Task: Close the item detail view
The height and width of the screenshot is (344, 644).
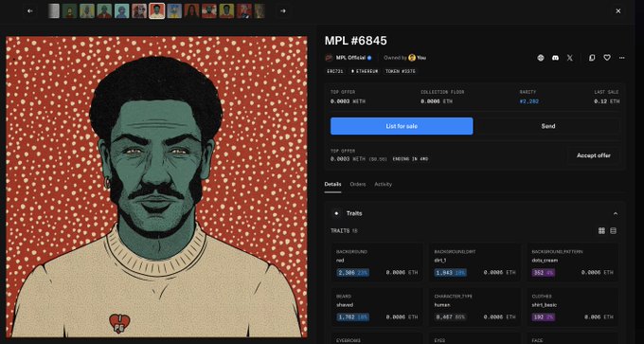Action: [x=618, y=11]
